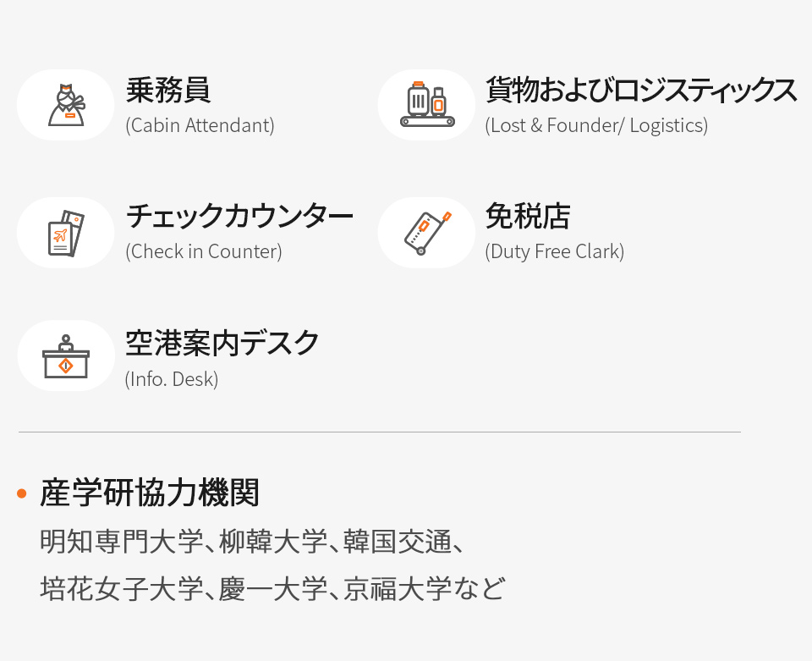Click the boarding pass check-in icon
Screen dimensions: 812x661
(x=66, y=233)
